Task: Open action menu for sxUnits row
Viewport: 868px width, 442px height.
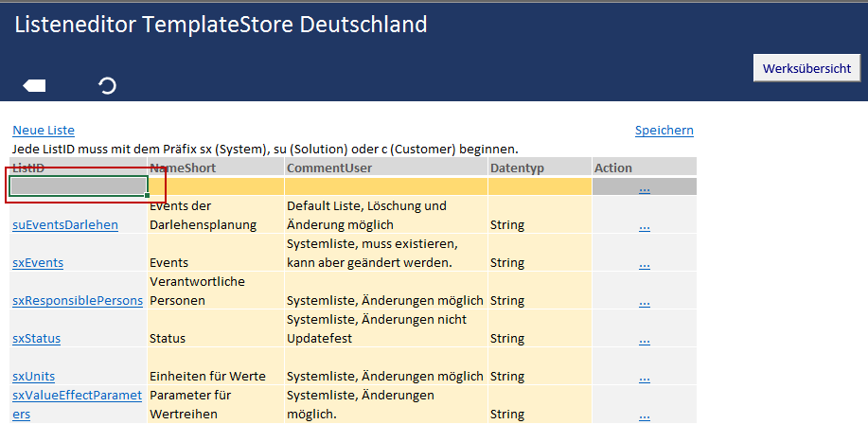Action: click(645, 377)
